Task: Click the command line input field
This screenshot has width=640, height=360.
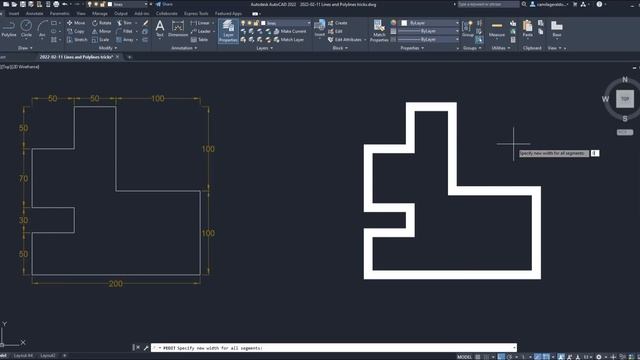Action: tap(334, 348)
